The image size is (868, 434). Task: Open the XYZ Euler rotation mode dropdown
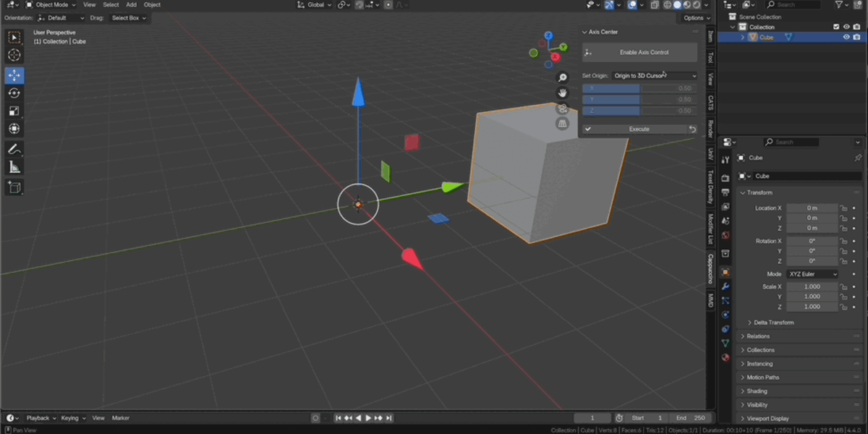813,274
